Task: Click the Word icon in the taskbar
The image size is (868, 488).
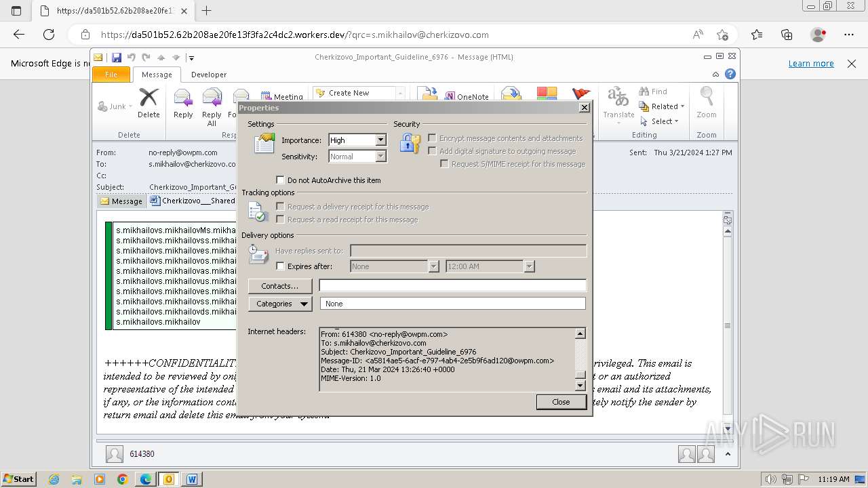Action: click(192, 479)
